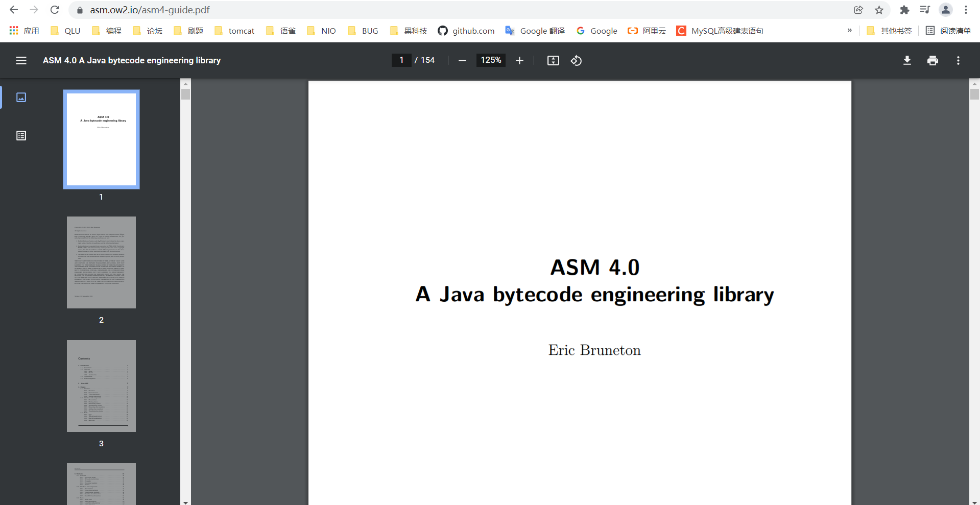Click the total pages 154 text
980x505 pixels.
[427, 60]
